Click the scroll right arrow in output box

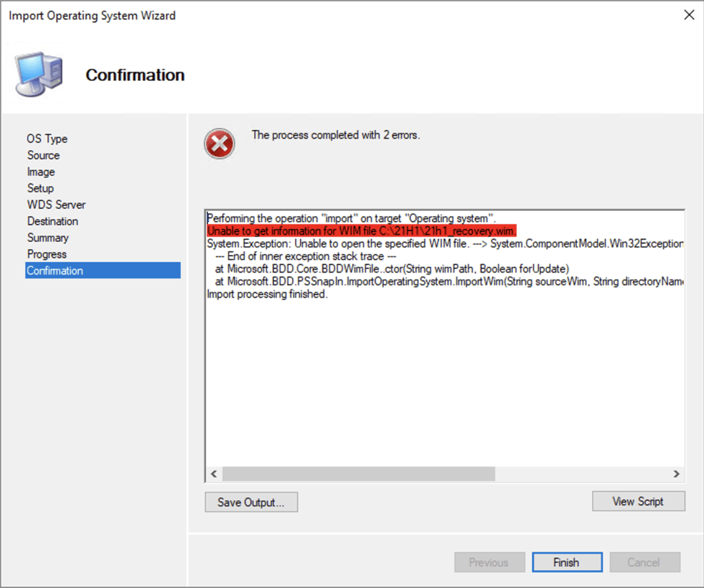click(x=676, y=474)
